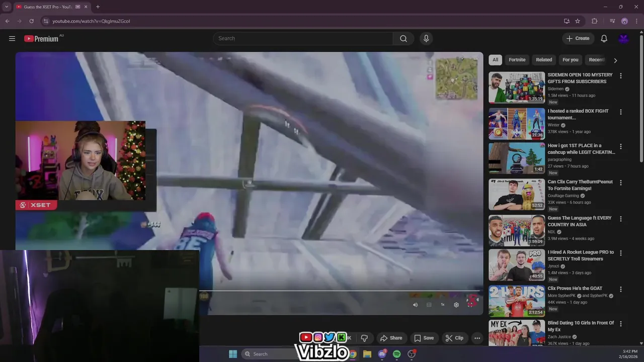
Task: Click the browser address bar URL
Action: [x=91, y=21]
